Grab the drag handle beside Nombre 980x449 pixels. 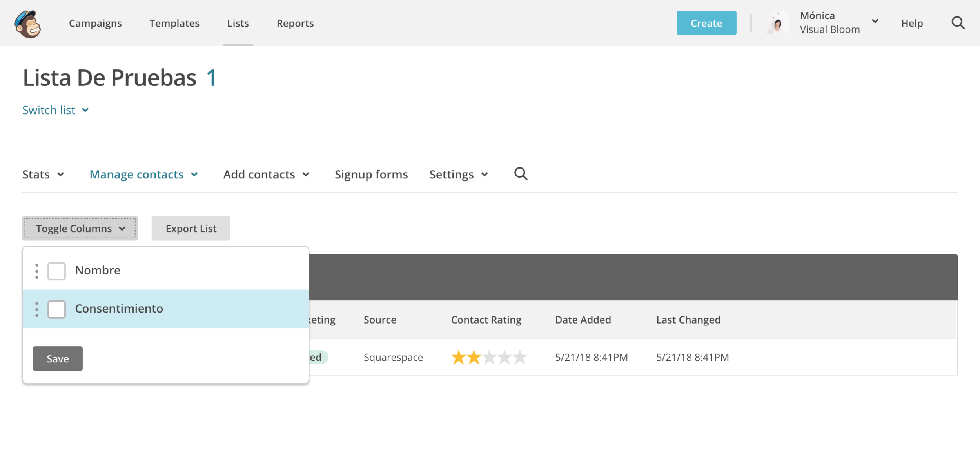point(37,271)
